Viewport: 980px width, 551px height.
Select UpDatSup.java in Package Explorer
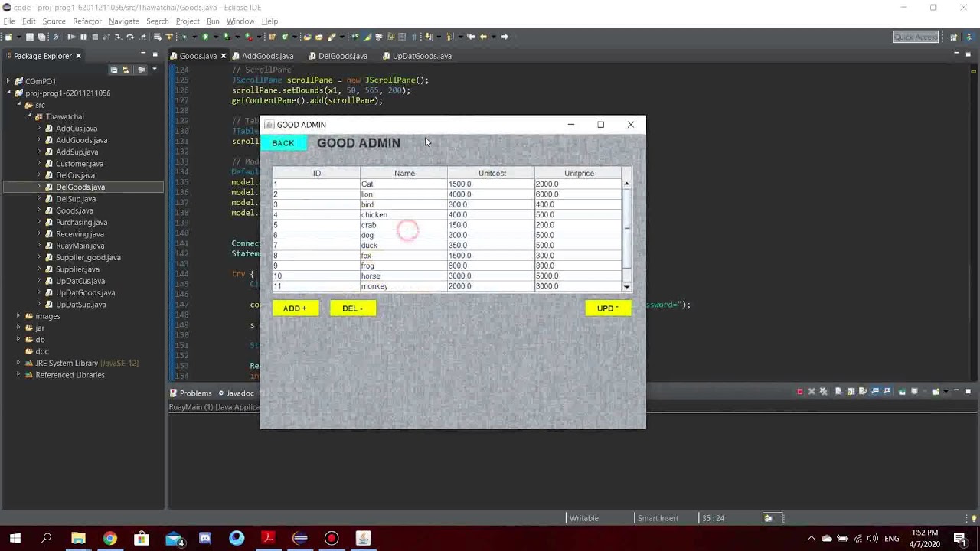coord(80,305)
